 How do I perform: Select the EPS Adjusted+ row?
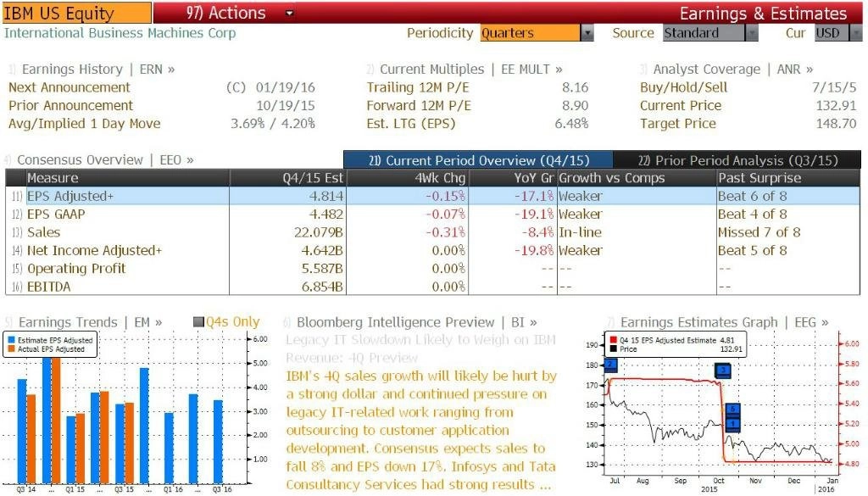click(433, 196)
